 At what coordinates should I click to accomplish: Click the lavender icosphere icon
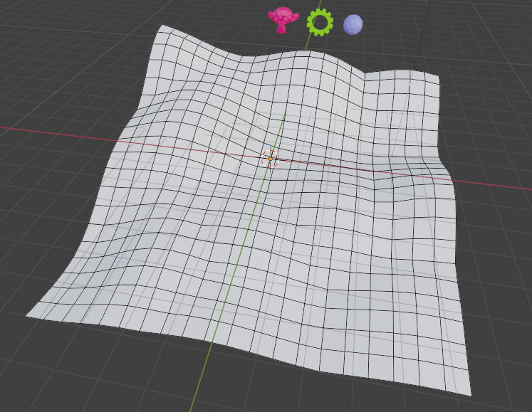[x=353, y=24]
